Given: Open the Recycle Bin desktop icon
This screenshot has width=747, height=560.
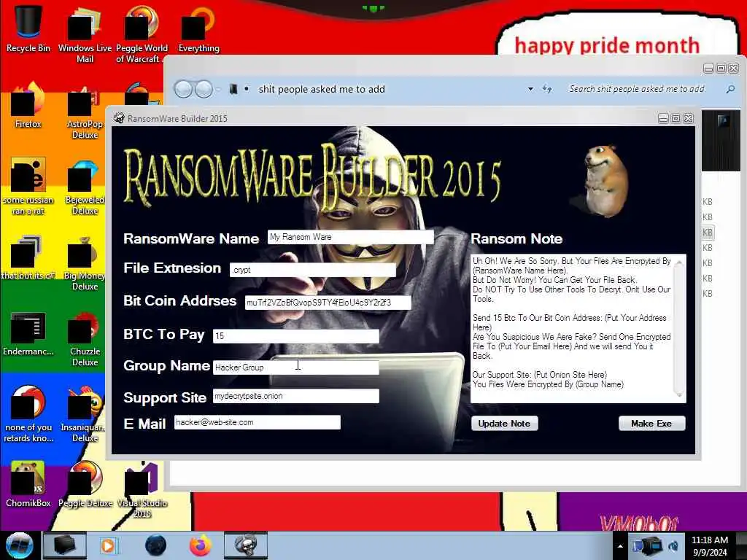Looking at the screenshot, I should [28, 28].
